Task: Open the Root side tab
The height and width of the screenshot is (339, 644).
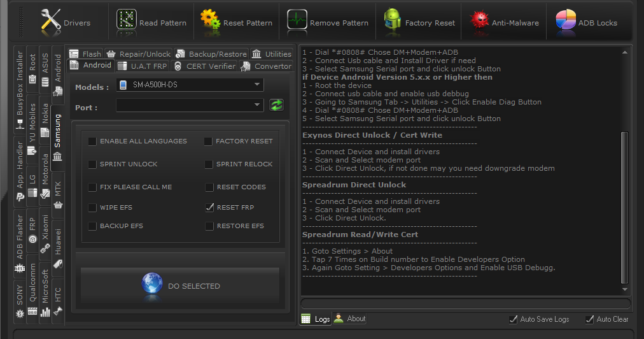Action: (32, 68)
